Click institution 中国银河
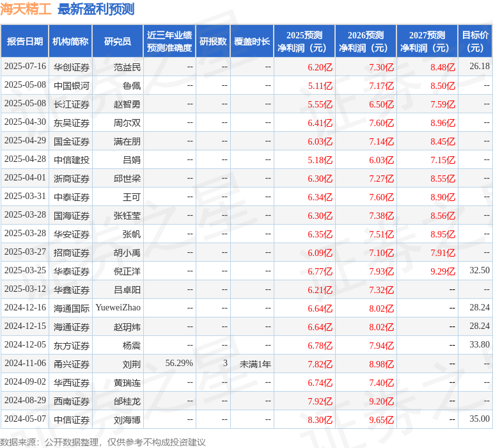Screen dimensions: 493x448 (x=72, y=86)
